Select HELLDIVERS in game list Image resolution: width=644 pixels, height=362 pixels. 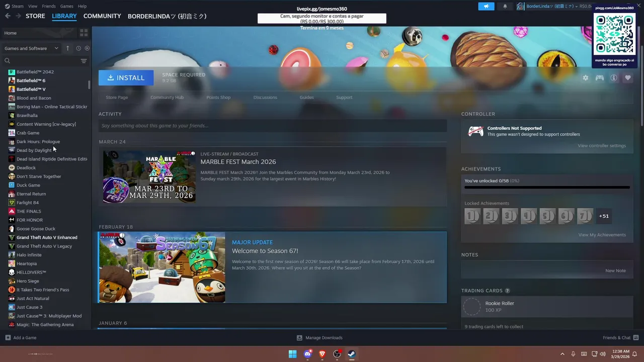coord(31,273)
